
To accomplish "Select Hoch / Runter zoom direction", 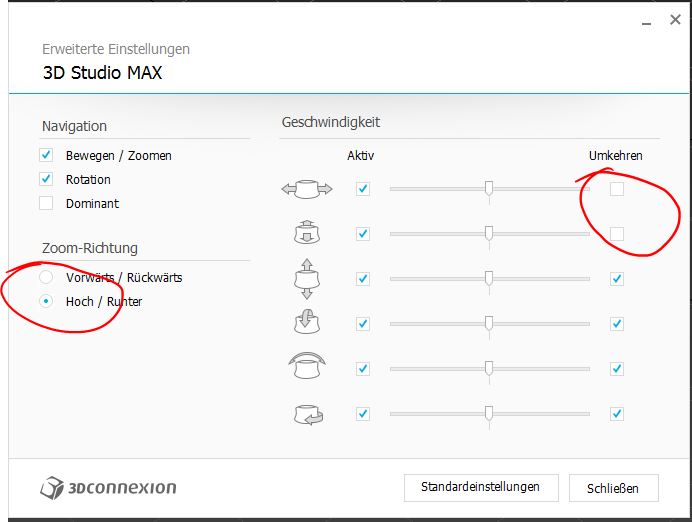I will (x=46, y=301).
